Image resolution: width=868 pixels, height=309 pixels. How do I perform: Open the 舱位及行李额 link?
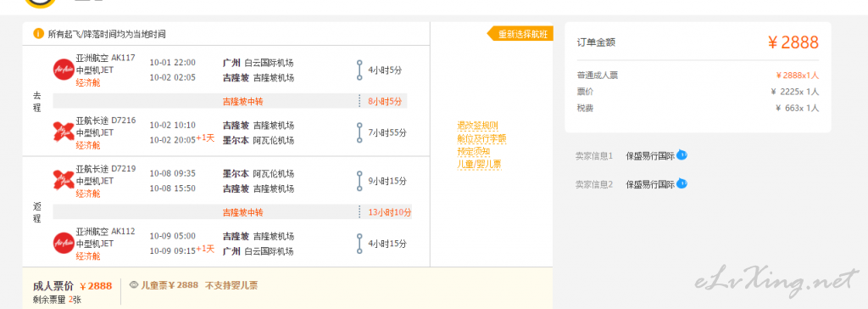click(x=481, y=138)
